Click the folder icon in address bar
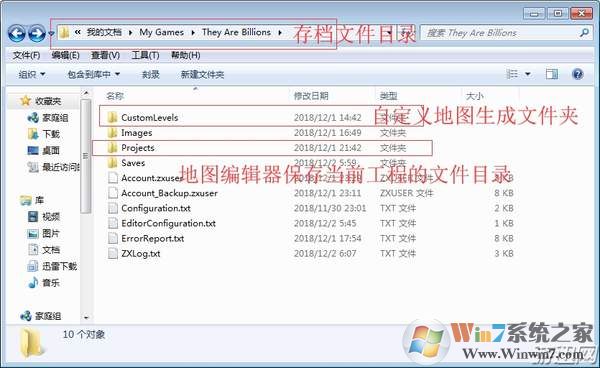The width and height of the screenshot is (600, 368). 64,33
